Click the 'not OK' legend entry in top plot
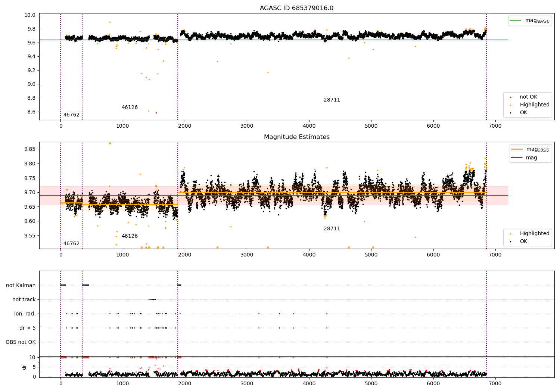Image resolution: width=560 pixels, height=392 pixels. [x=528, y=97]
